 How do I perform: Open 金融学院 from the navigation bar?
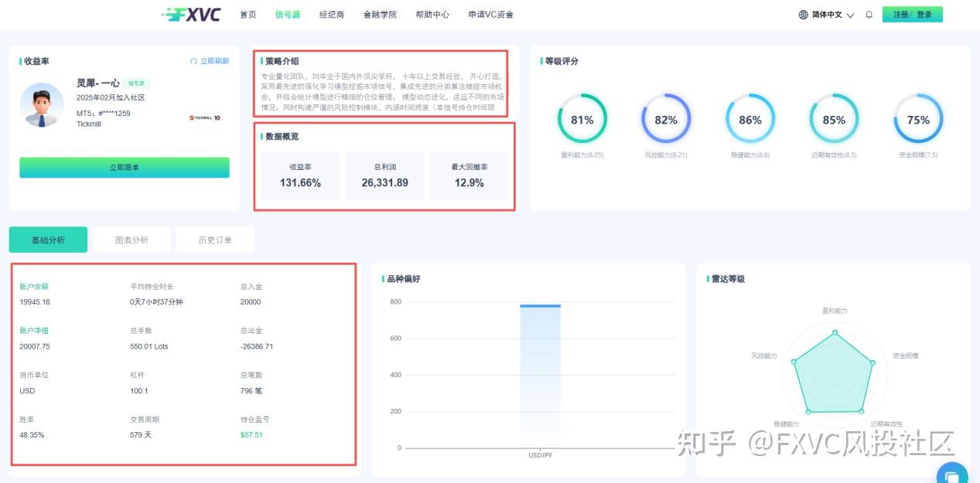tap(380, 14)
